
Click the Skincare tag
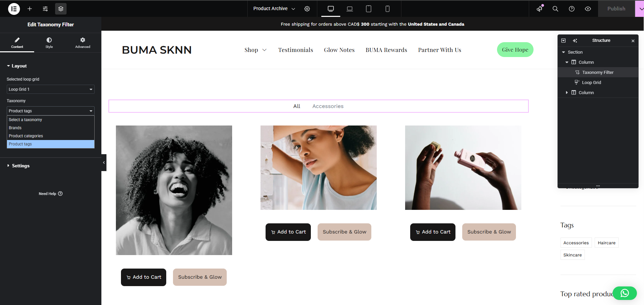point(572,255)
